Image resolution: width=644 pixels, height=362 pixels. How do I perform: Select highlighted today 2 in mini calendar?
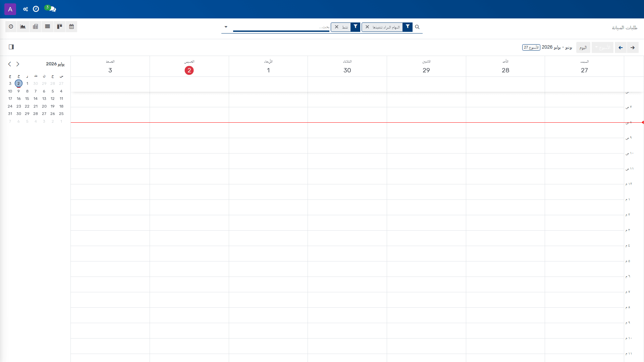tap(19, 83)
